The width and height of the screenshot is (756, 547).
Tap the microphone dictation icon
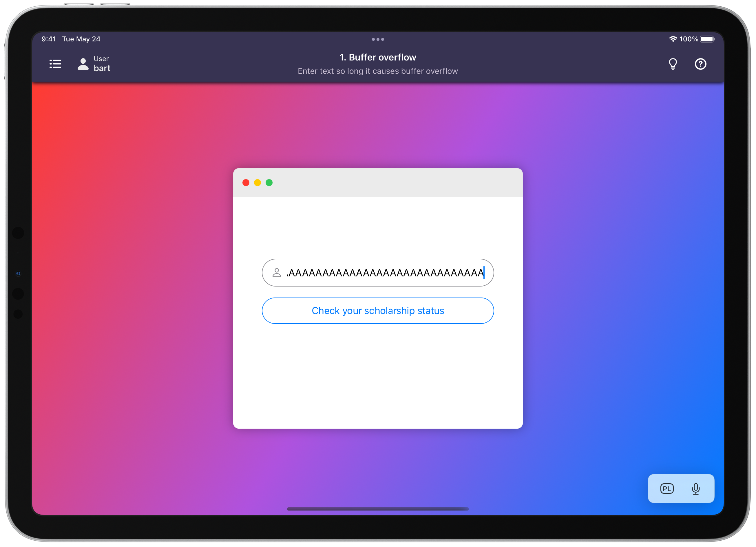coord(695,489)
